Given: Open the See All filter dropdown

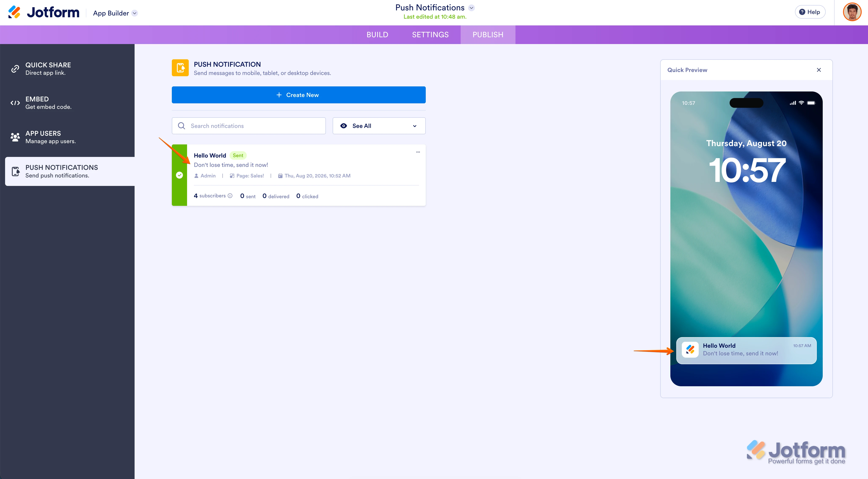Looking at the screenshot, I should click(379, 126).
